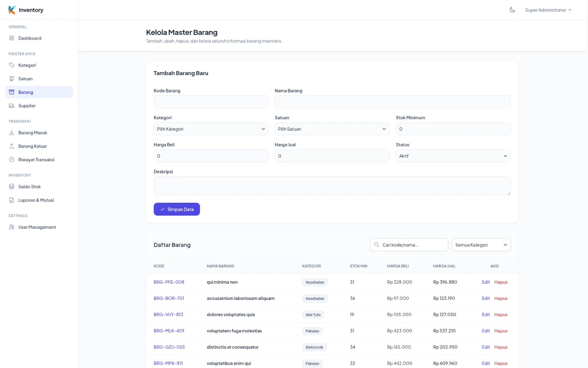Screen dimensions: 588x368
Task: Click the Inventory app logo icon
Action: [12, 10]
